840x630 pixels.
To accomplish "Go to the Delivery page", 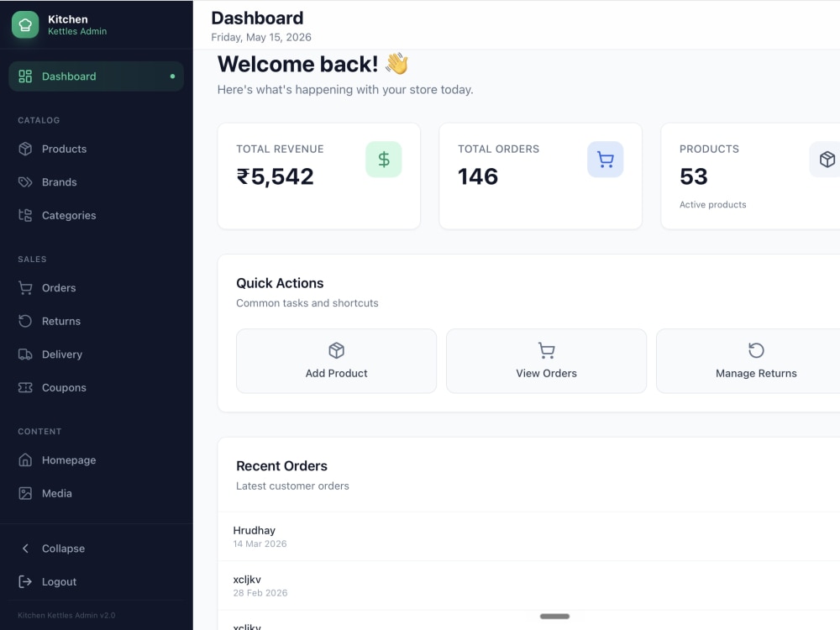I will click(97, 354).
